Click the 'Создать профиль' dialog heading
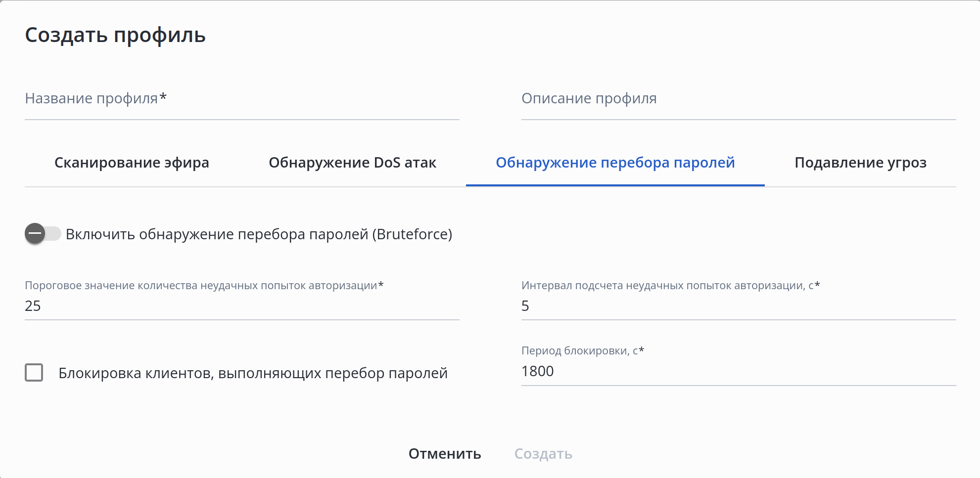980x478 pixels. (115, 35)
